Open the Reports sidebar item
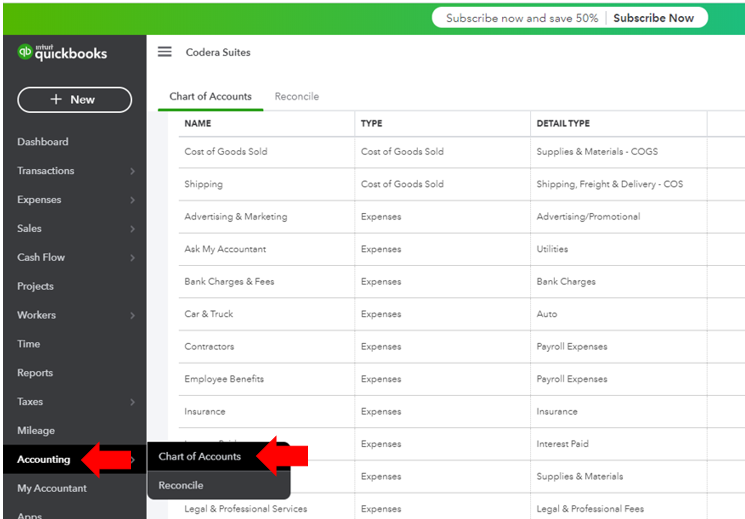The image size is (745, 519). [35, 373]
